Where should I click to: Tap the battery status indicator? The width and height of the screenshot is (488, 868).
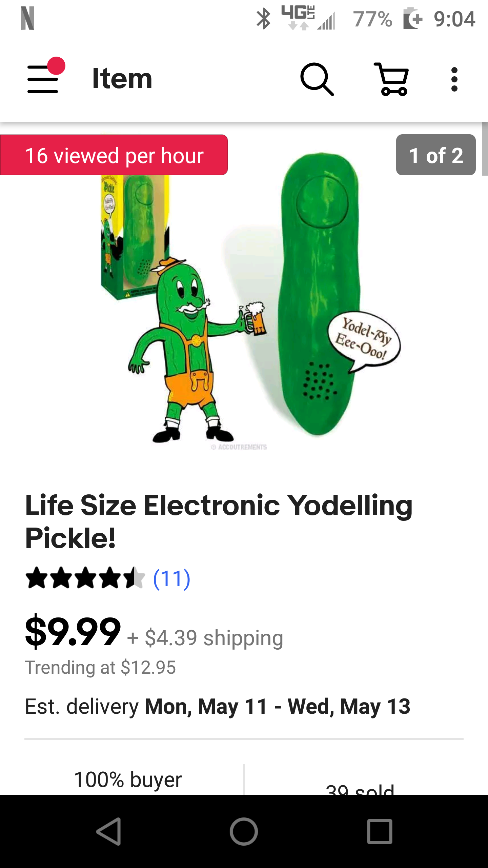coord(413,19)
